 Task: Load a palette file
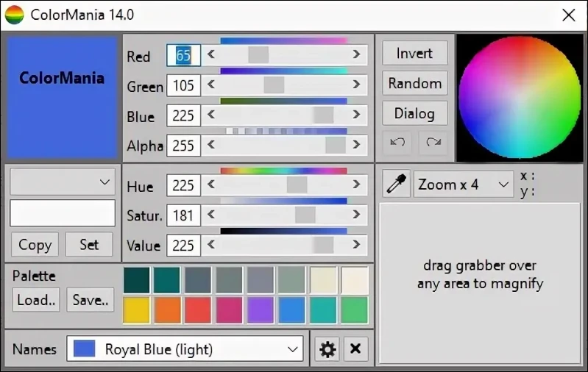pos(36,300)
